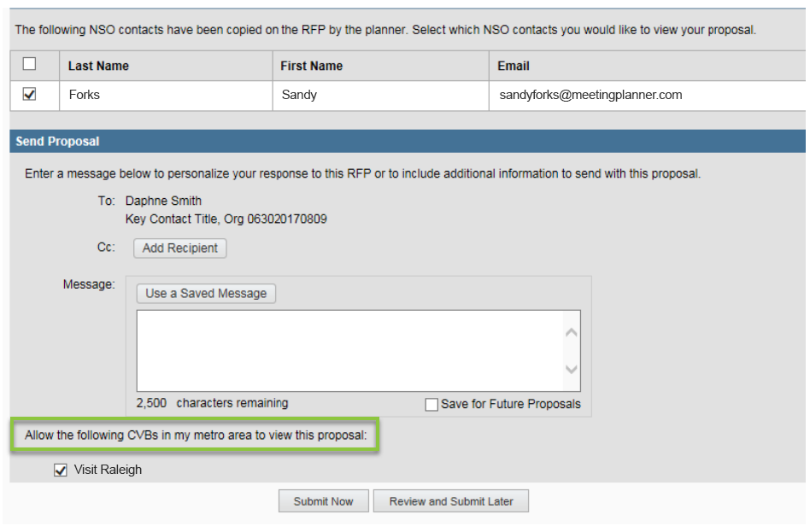The image size is (810, 532).
Task: Choose Review and Submit Later
Action: [x=451, y=501]
